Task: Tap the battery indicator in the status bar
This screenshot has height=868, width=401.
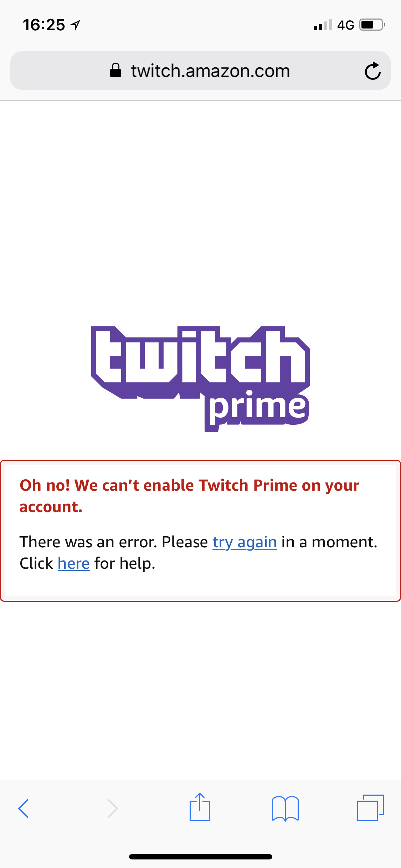Action: click(372, 25)
